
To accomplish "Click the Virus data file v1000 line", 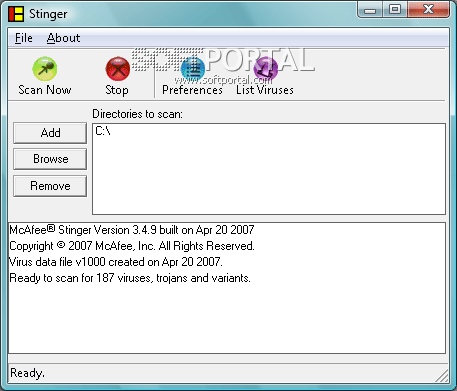I will pyautogui.click(x=116, y=262).
